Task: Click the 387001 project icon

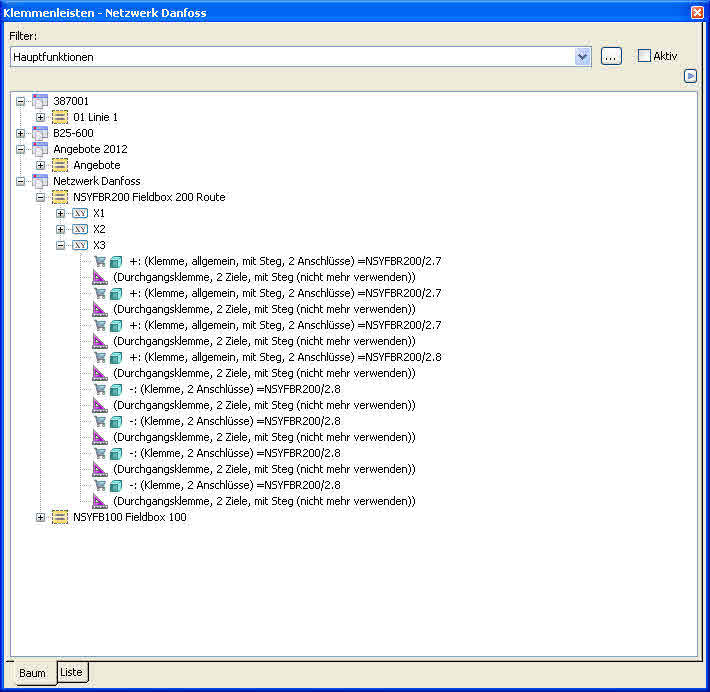Action: (40, 101)
